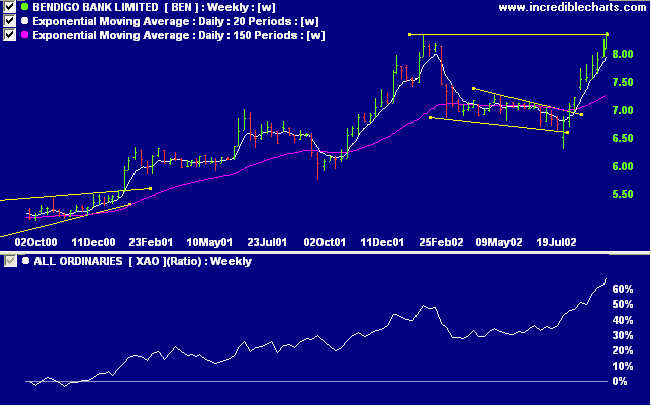651x406 pixels.
Task: Click the magenta color dot for 150 Periods EMA
Action: pos(24,35)
